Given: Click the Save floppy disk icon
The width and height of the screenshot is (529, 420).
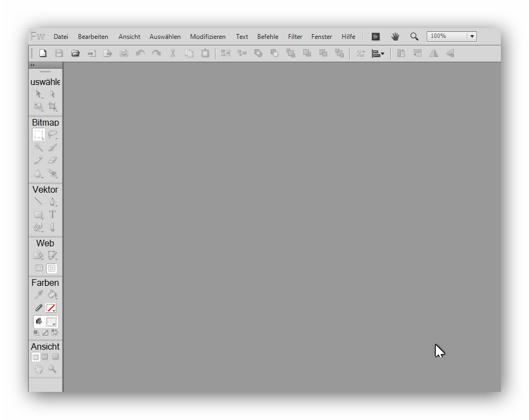Looking at the screenshot, I should tap(59, 53).
